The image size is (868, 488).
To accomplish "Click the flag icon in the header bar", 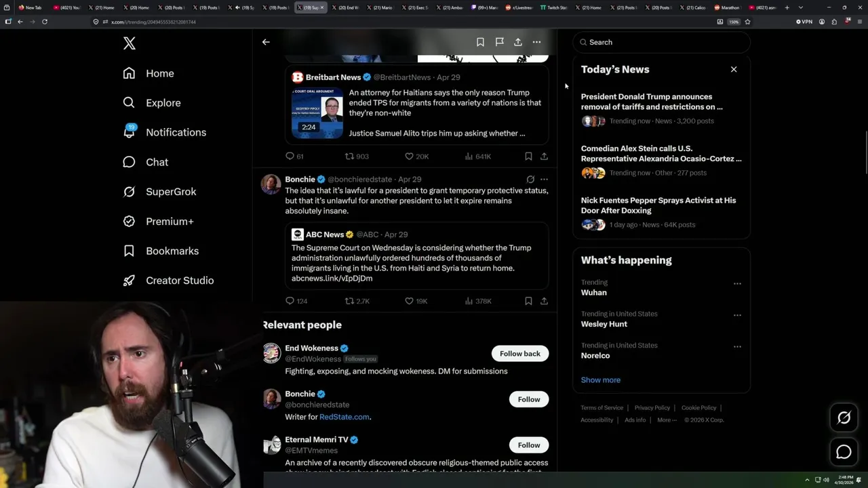I will (499, 42).
